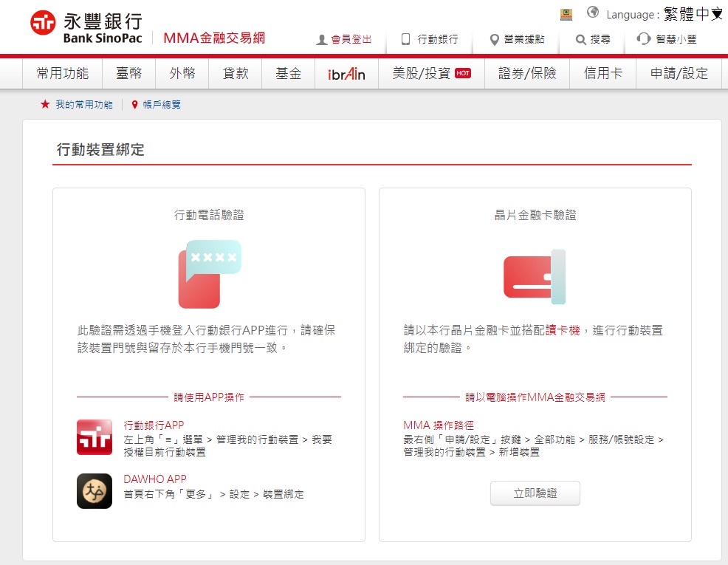Click the 行動銀行APP red icon
Viewport: 728px width, 565px height.
pos(95,437)
